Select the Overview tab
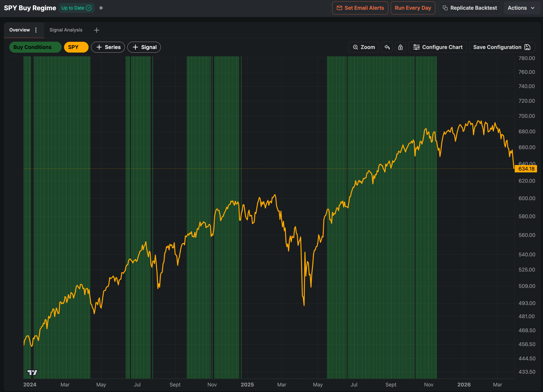This screenshot has height=392, width=543. (20, 30)
